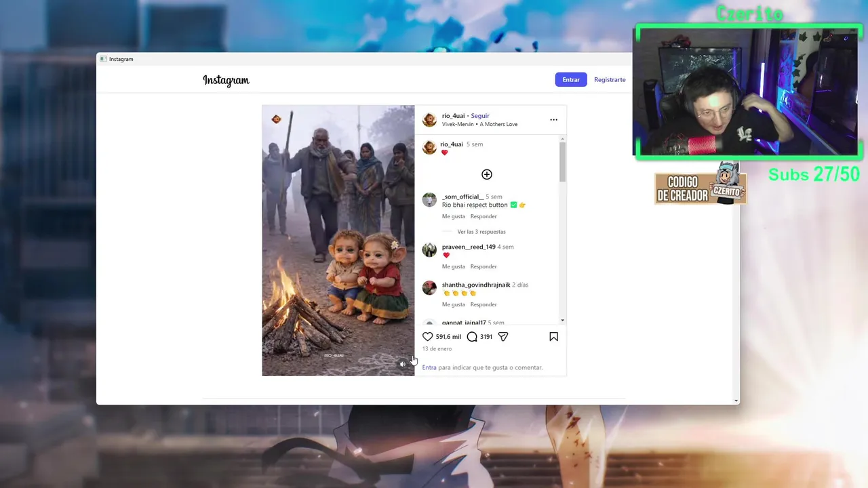Load more comments with the plus circle

[486, 174]
